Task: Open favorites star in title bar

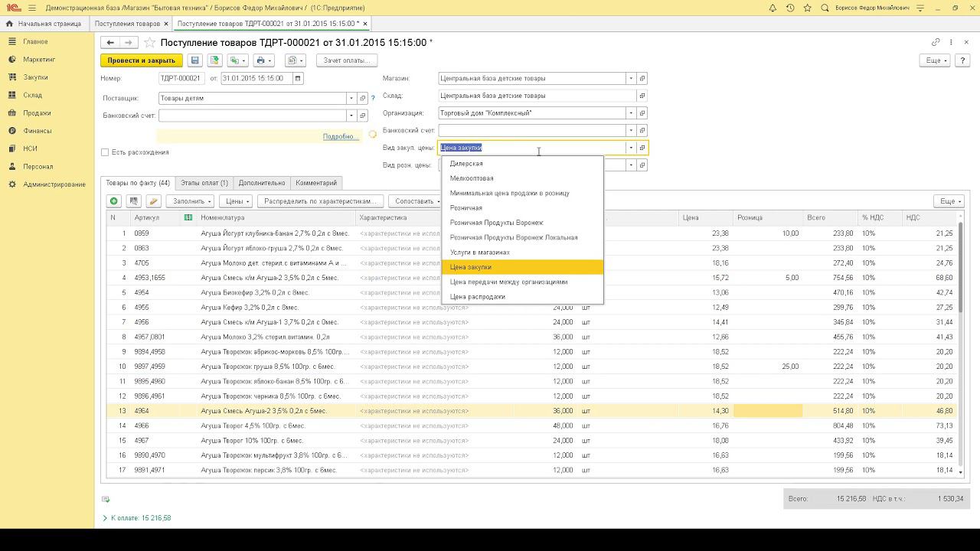Action: tap(808, 8)
